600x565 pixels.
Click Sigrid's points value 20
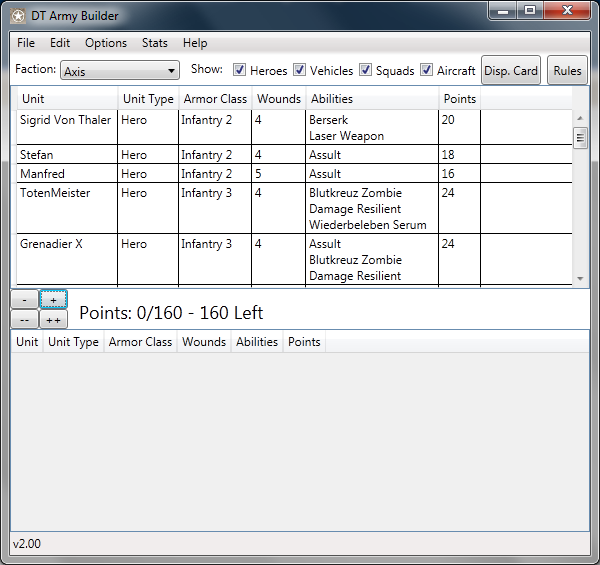click(x=448, y=120)
